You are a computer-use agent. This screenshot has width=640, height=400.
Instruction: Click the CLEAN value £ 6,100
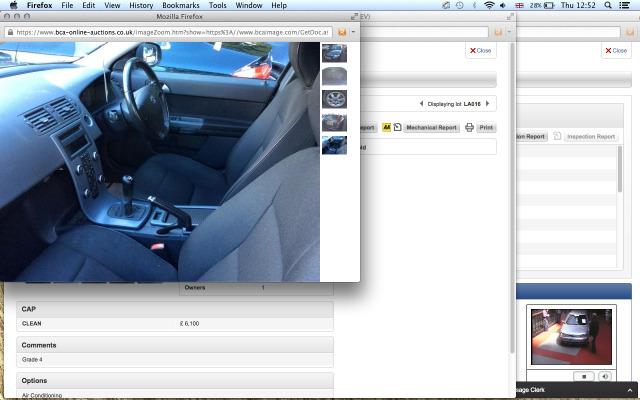pos(189,324)
